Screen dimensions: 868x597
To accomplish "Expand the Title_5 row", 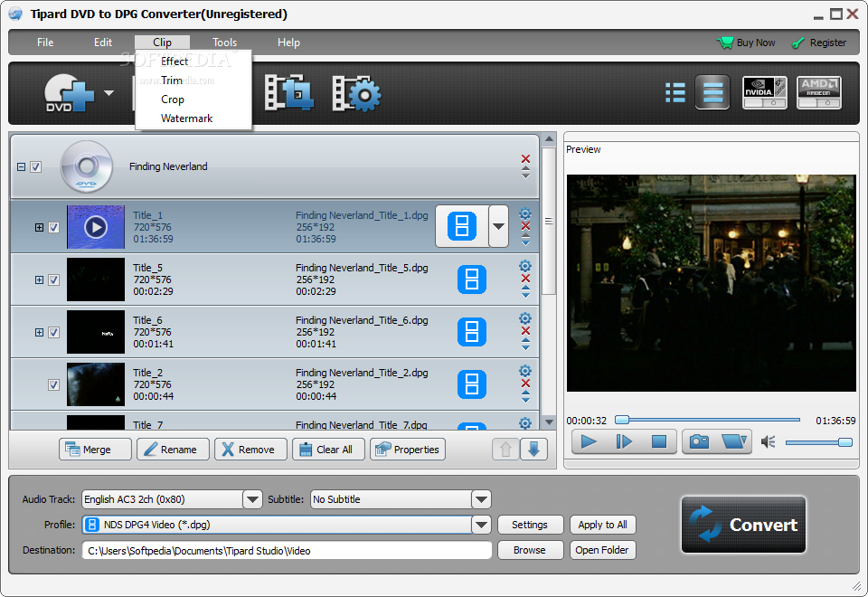I will pyautogui.click(x=39, y=280).
